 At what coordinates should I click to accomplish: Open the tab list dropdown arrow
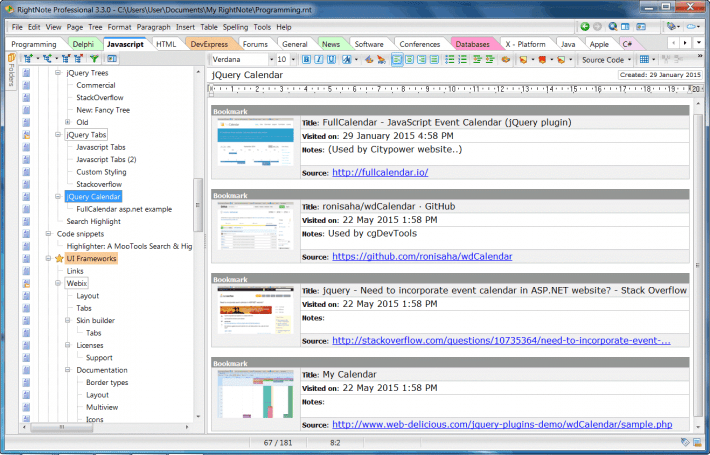[x=699, y=43]
